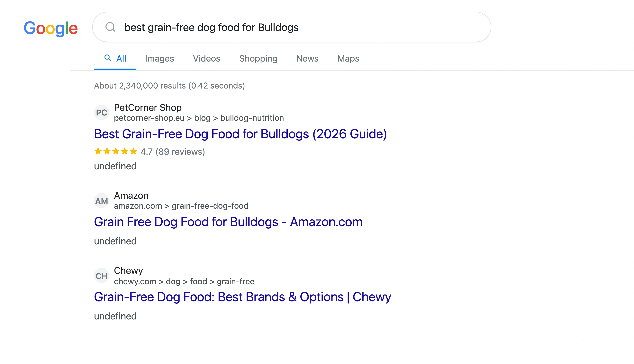The image size is (634, 364).
Task: Open the Videos search tab
Action: [206, 58]
